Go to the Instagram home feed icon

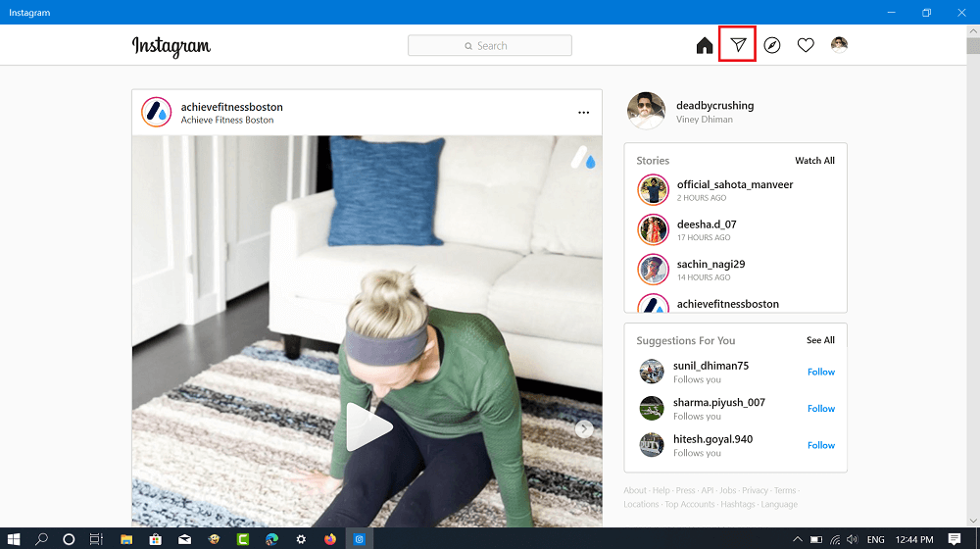[x=705, y=46]
